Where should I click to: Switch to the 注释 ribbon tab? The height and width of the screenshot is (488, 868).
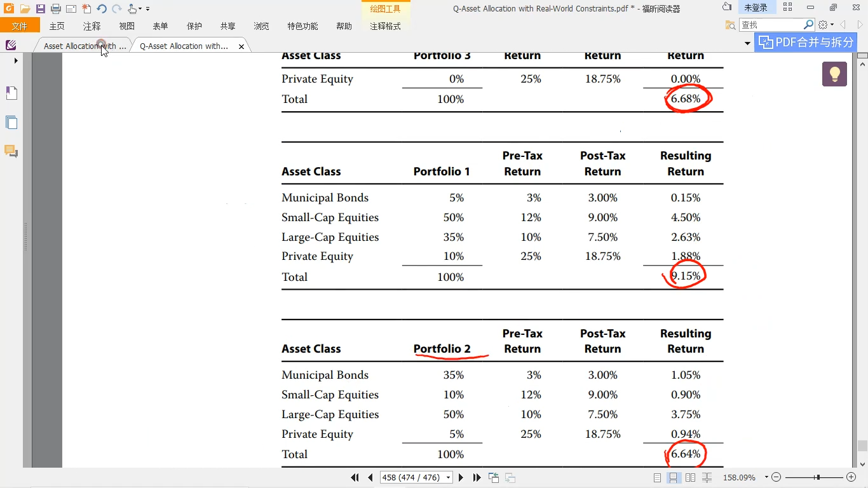(92, 26)
